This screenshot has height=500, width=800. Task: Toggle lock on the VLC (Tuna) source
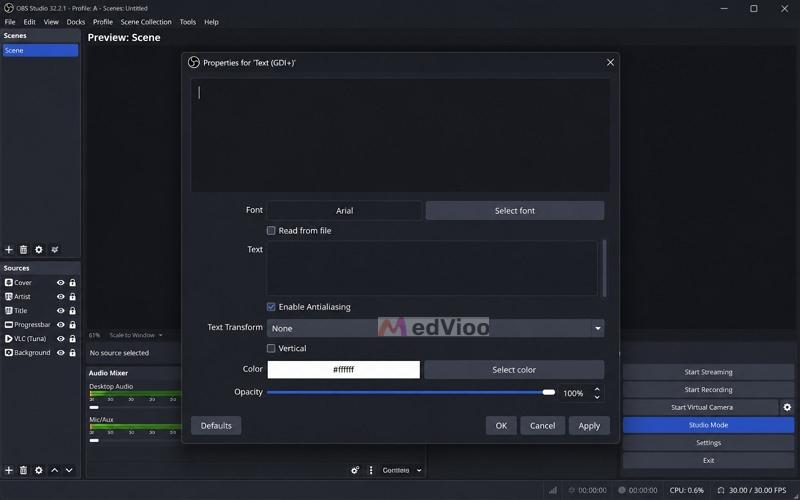(x=72, y=339)
